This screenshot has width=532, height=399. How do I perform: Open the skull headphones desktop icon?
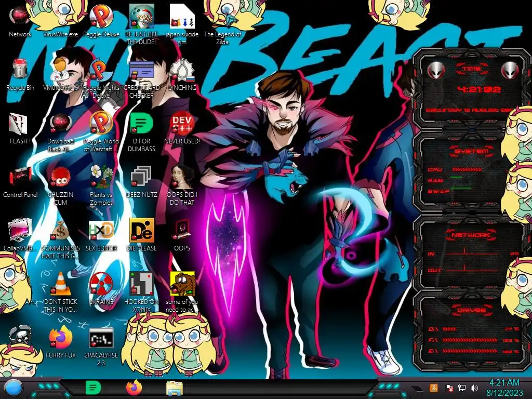[20, 335]
